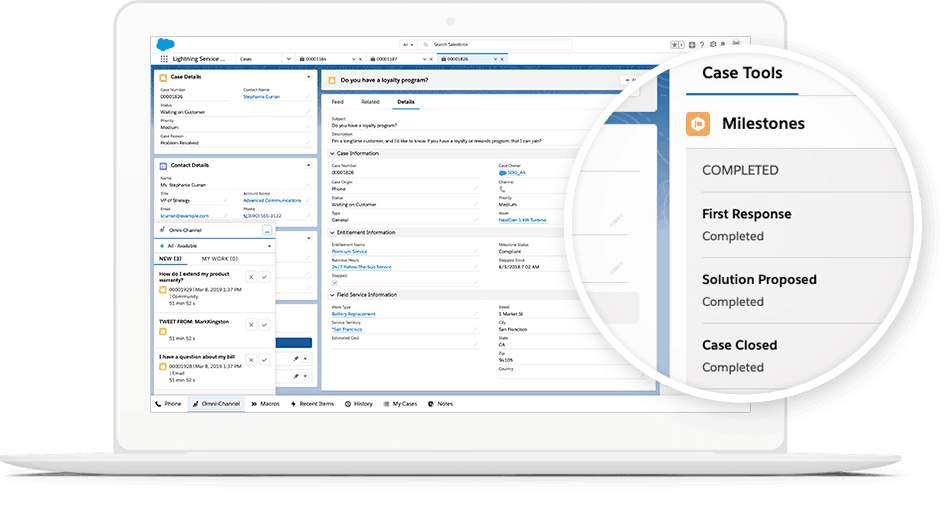The height and width of the screenshot is (522, 952).
Task: Open the Setup gear icon
Action: (713, 44)
